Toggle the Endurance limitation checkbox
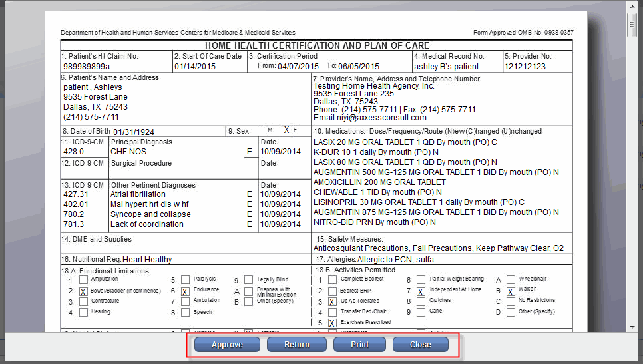The width and height of the screenshot is (643, 364). [x=186, y=291]
